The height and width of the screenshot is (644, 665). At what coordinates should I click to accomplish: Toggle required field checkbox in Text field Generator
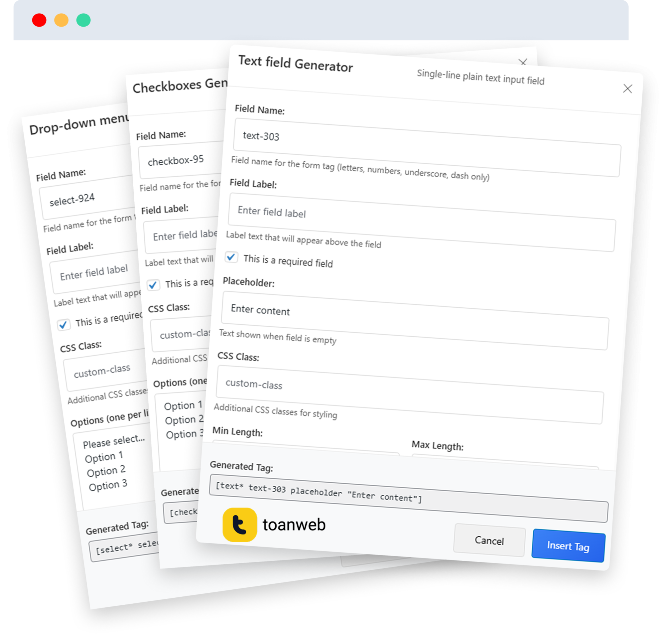231,257
